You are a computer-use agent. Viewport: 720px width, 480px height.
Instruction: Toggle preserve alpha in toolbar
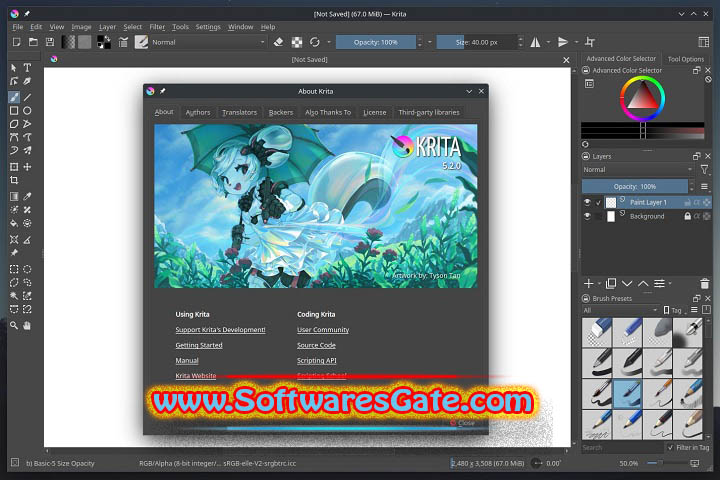(297, 42)
